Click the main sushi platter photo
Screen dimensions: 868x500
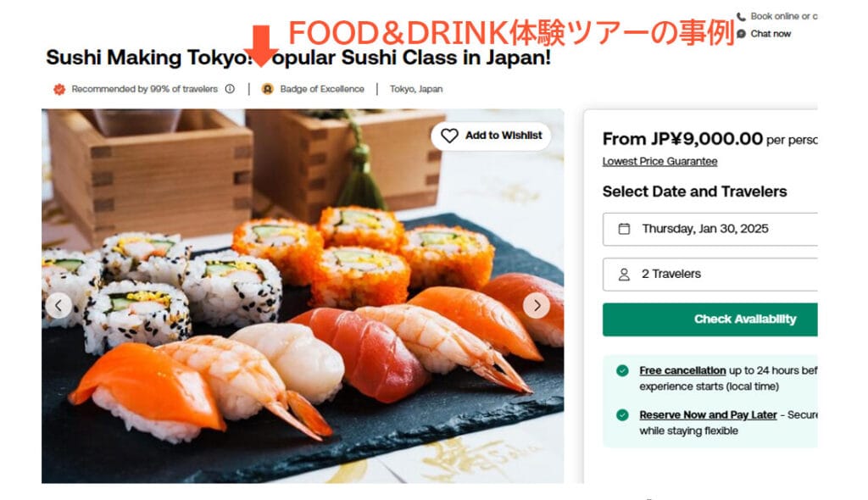coord(303,297)
